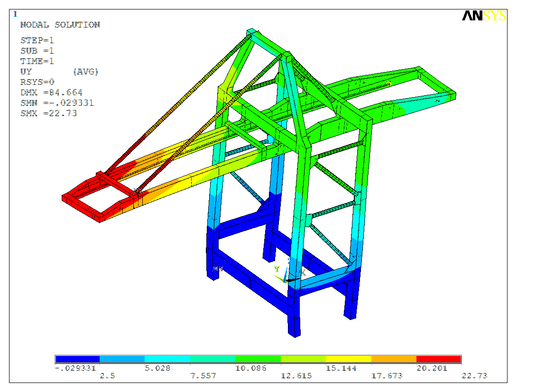Click the legend value '5.028'
This screenshot has width=554, height=392.
(157, 368)
